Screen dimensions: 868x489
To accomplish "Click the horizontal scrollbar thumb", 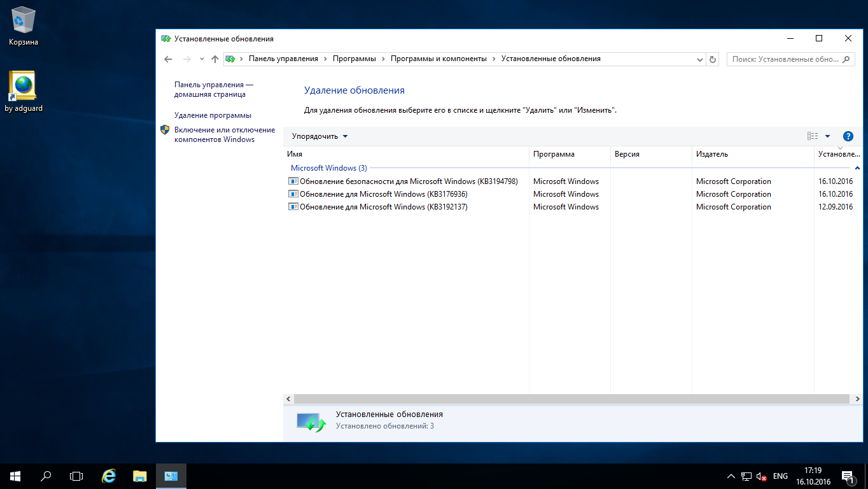I will point(572,399).
